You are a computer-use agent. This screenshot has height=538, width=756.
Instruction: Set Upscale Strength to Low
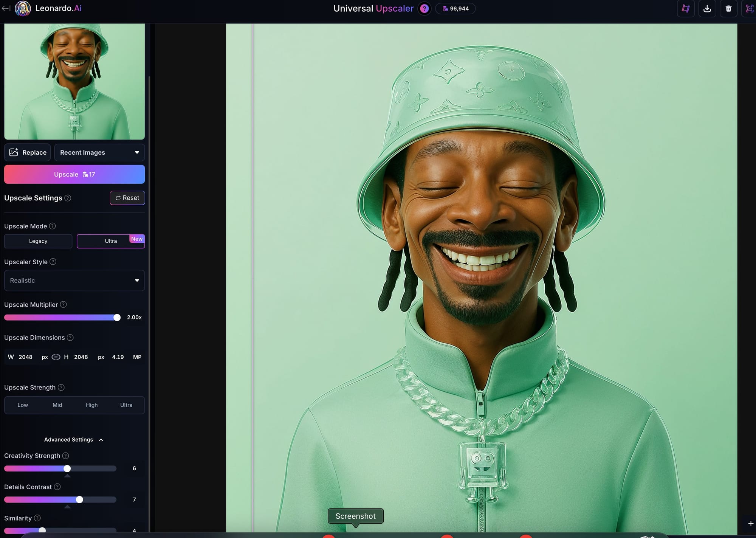coord(23,405)
